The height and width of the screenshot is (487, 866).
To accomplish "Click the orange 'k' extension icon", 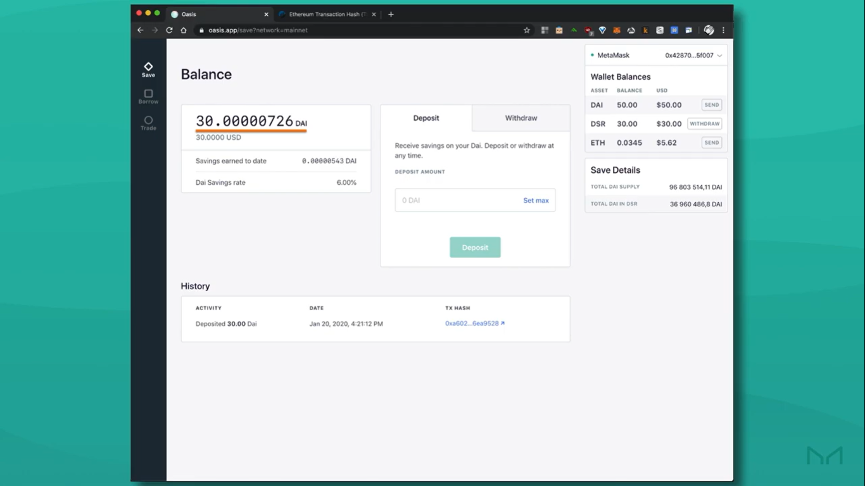I will pyautogui.click(x=645, y=30).
